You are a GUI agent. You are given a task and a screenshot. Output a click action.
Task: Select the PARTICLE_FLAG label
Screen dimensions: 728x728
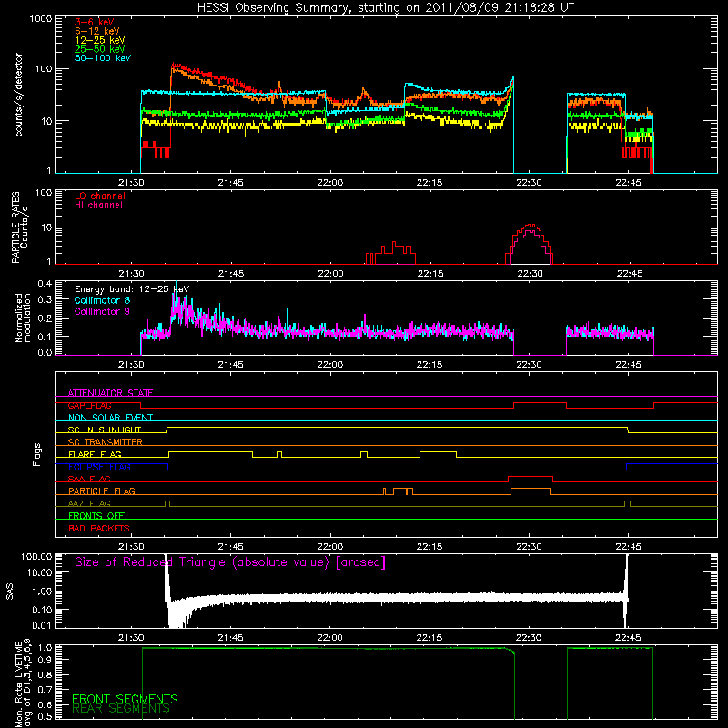(x=102, y=490)
